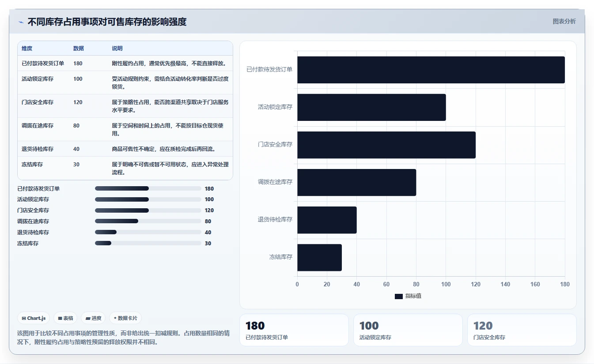The image size is (594, 364).
Task: Click the 退货待检库存 progress bar
Action: coord(148,232)
